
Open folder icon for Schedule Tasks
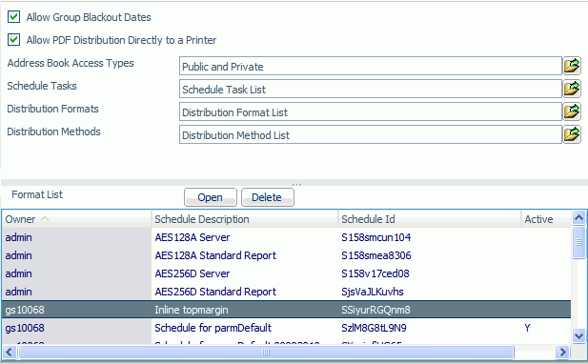[x=572, y=89]
